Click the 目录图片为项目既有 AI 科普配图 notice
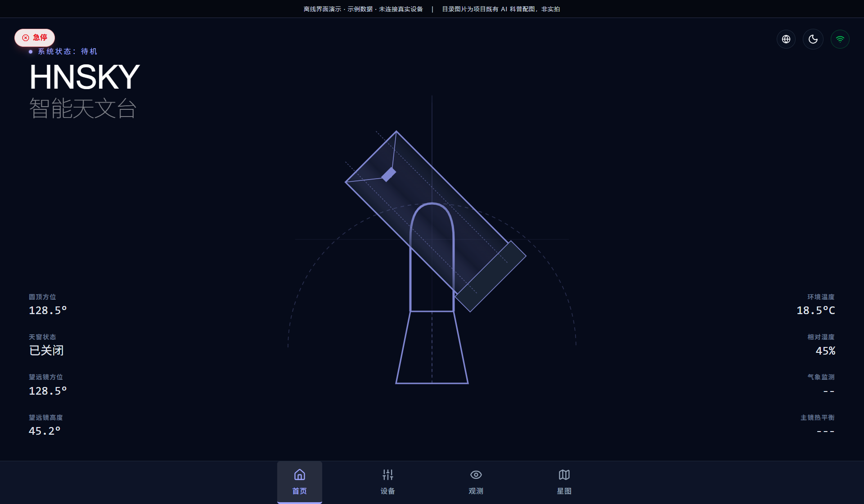 (x=501, y=9)
